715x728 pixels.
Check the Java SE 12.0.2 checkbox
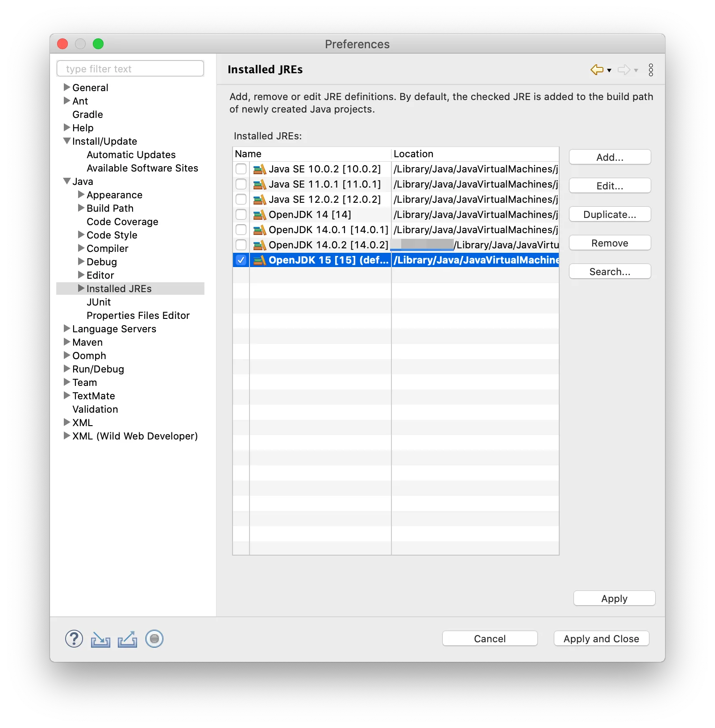pyautogui.click(x=241, y=199)
